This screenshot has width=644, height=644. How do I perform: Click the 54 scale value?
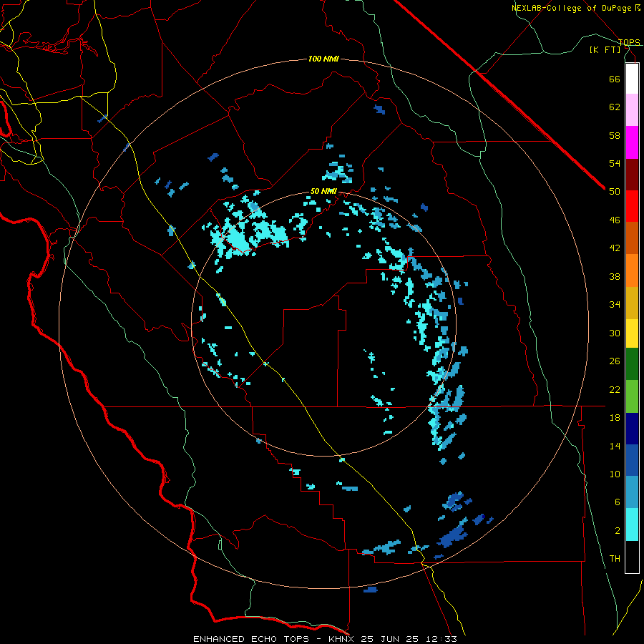pyautogui.click(x=615, y=163)
